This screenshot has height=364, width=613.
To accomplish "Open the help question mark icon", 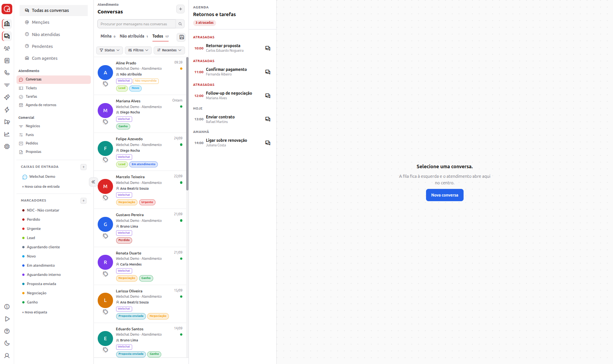I will coord(7,331).
